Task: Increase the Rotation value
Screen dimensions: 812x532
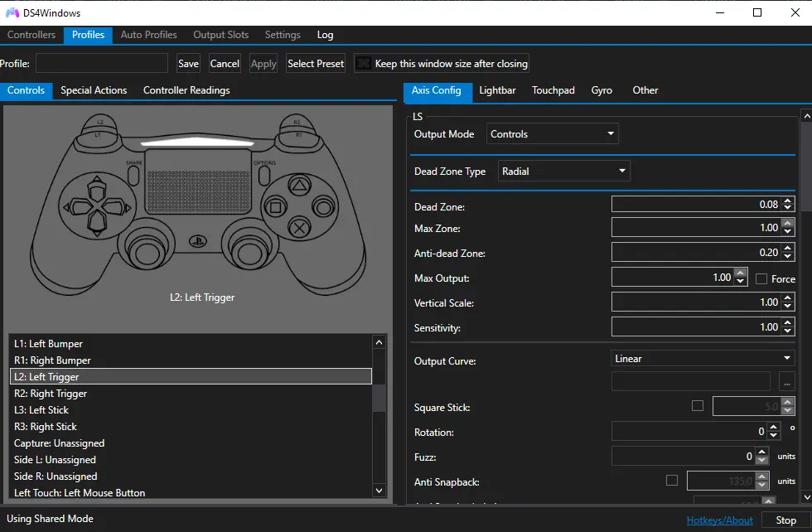Action: (x=774, y=428)
